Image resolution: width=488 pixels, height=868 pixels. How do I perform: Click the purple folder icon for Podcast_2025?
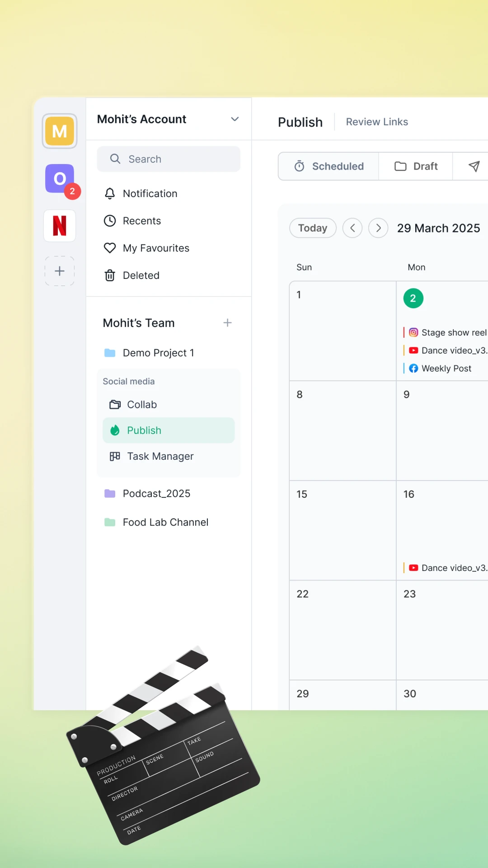tap(110, 494)
